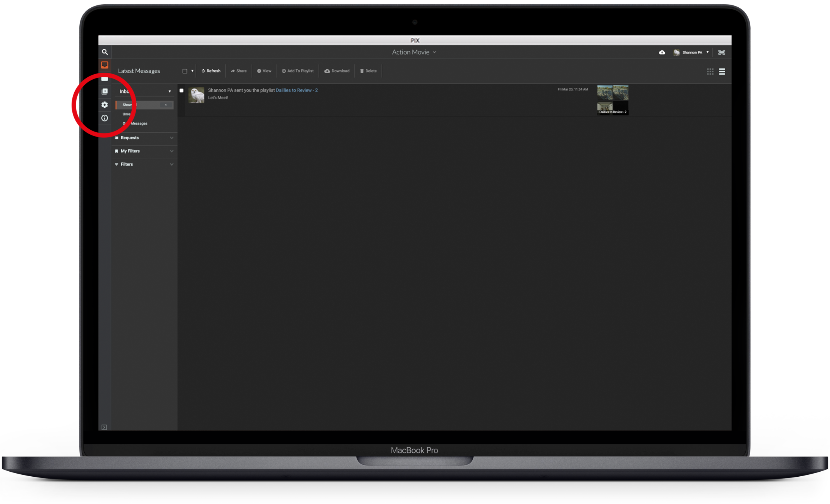Open the select-all dropdown arrow
The height and width of the screenshot is (504, 830).
(192, 71)
